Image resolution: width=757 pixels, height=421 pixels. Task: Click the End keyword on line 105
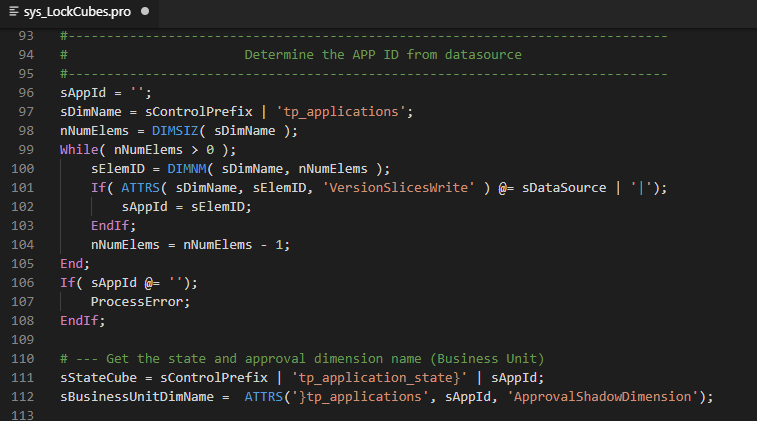click(71, 264)
